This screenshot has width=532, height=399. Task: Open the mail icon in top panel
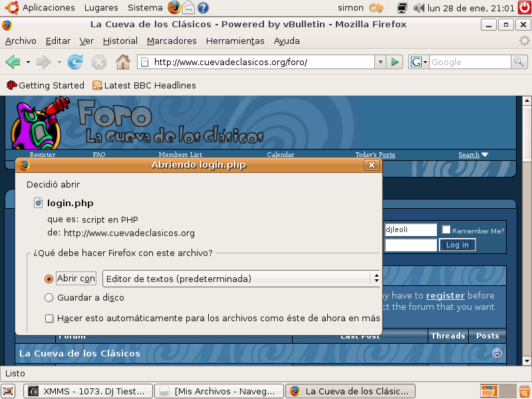pos(189,8)
